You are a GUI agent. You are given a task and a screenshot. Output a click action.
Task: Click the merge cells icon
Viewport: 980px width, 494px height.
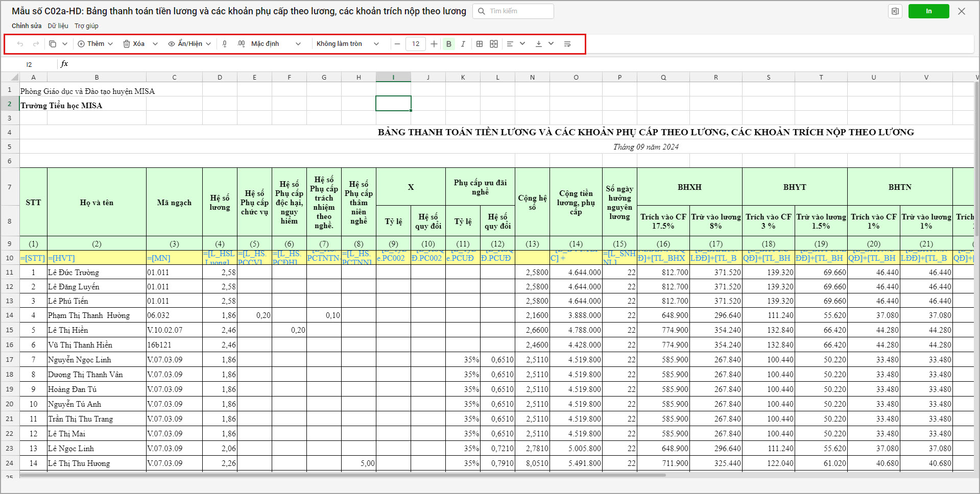tap(493, 44)
